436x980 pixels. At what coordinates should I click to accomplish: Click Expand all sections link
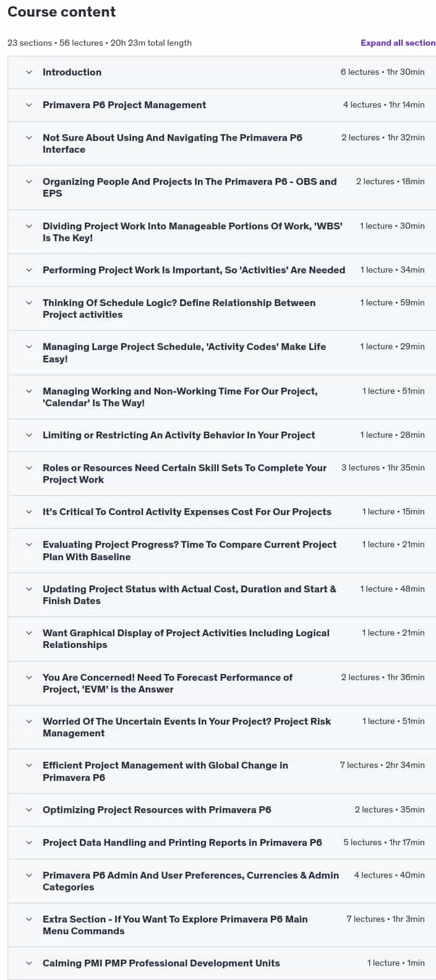tap(398, 43)
